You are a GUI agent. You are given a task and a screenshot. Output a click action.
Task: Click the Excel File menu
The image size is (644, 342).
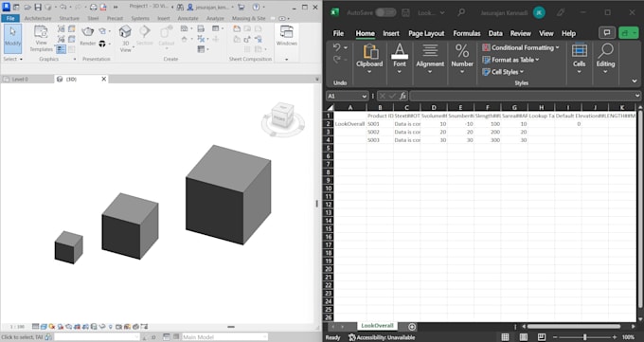338,34
